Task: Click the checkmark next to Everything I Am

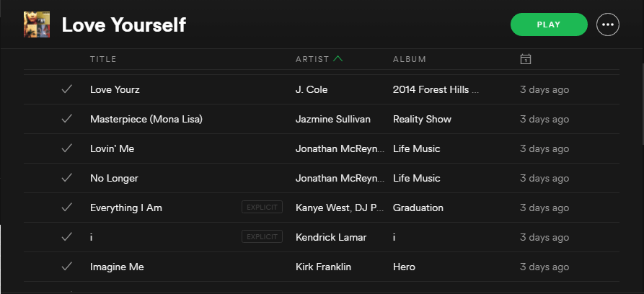Action: point(67,208)
